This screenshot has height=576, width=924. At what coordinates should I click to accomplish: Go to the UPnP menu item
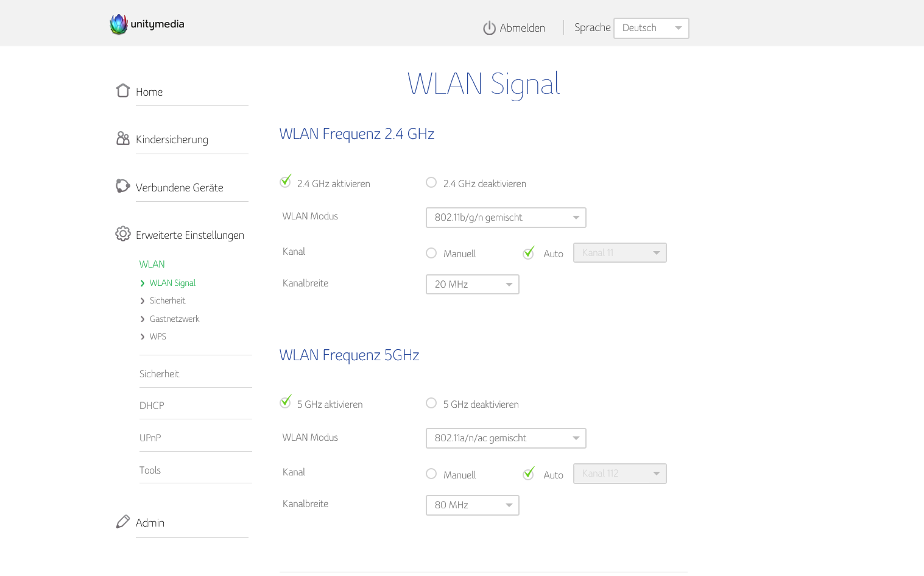point(150,438)
